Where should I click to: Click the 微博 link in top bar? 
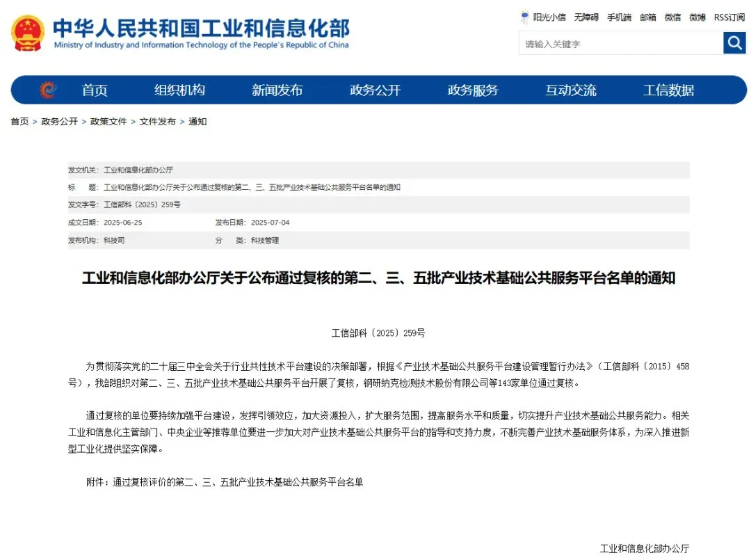(697, 17)
